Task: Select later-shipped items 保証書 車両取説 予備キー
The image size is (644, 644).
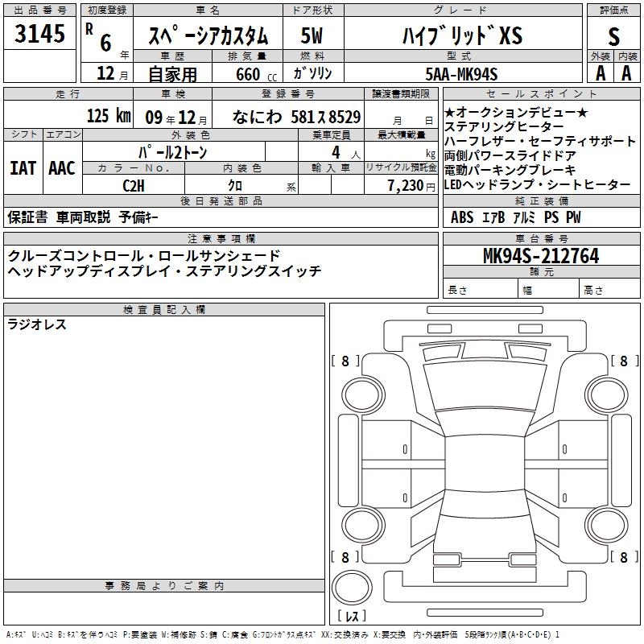Action: coord(83,217)
